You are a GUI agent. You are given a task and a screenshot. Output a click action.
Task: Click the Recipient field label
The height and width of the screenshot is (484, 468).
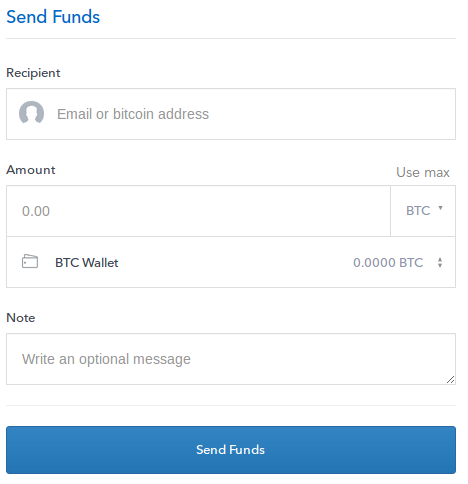(x=33, y=73)
